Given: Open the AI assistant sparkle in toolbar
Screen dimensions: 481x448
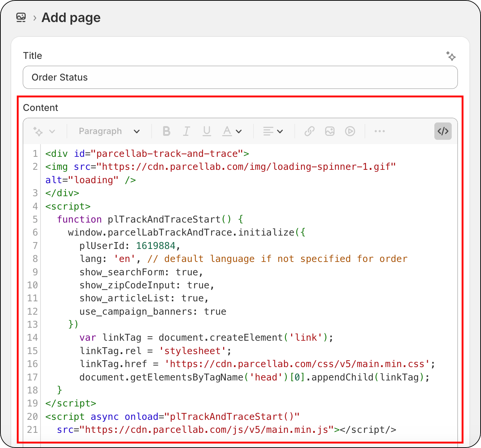Looking at the screenshot, I should pos(38,131).
